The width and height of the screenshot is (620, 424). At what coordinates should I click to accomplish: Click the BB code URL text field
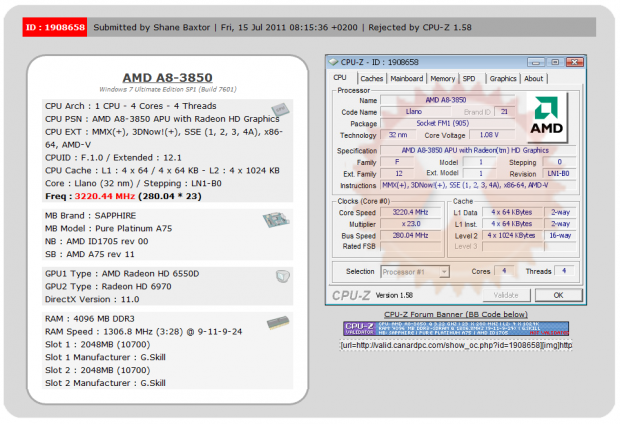coord(456,345)
